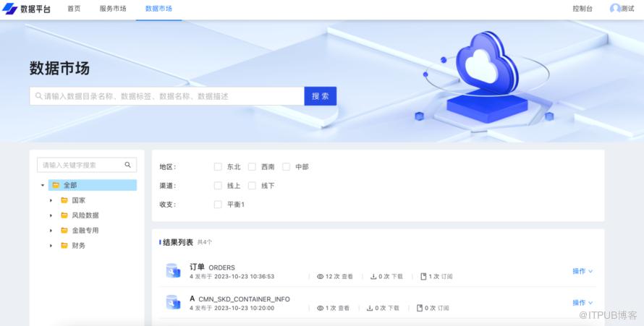Click the 全部 folder icon

click(56, 185)
